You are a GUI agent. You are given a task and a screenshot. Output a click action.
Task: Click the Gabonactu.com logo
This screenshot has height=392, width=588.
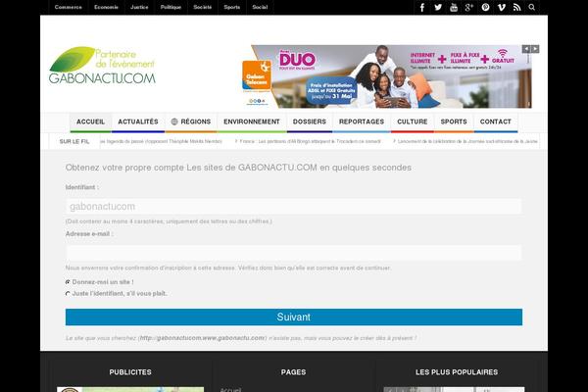pos(102,66)
